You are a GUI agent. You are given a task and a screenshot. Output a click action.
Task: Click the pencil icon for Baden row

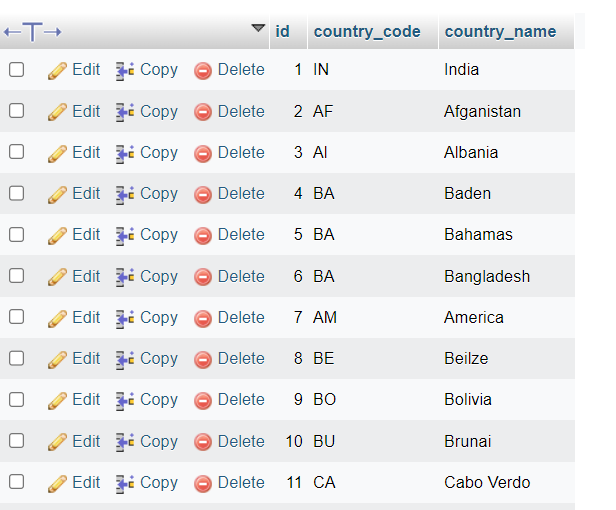[x=57, y=194]
